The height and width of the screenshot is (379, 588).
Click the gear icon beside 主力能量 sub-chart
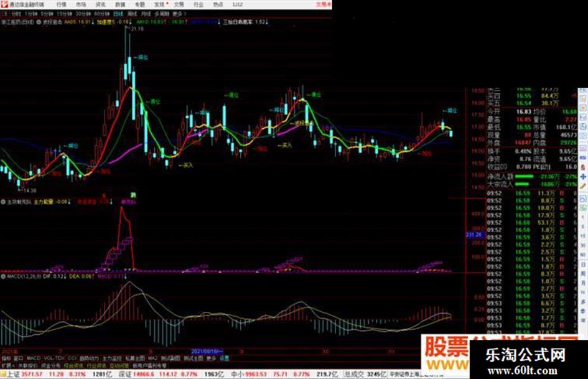pyautogui.click(x=3, y=202)
